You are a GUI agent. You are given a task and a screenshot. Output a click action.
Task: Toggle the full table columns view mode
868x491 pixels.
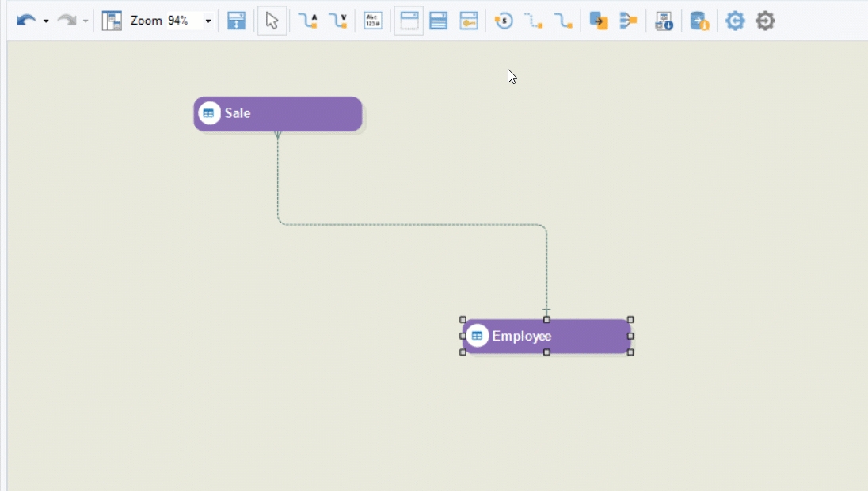pyautogui.click(x=439, y=21)
